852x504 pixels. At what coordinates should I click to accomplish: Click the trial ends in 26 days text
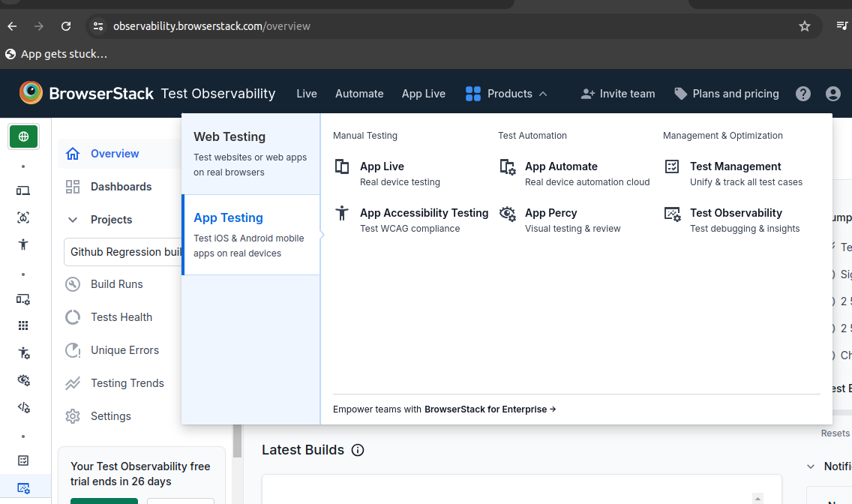[140, 474]
